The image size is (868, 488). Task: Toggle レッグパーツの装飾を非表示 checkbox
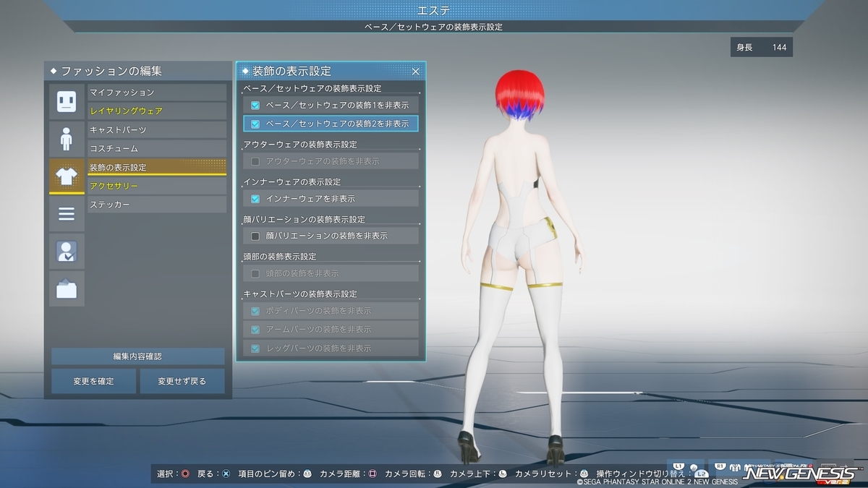255,348
